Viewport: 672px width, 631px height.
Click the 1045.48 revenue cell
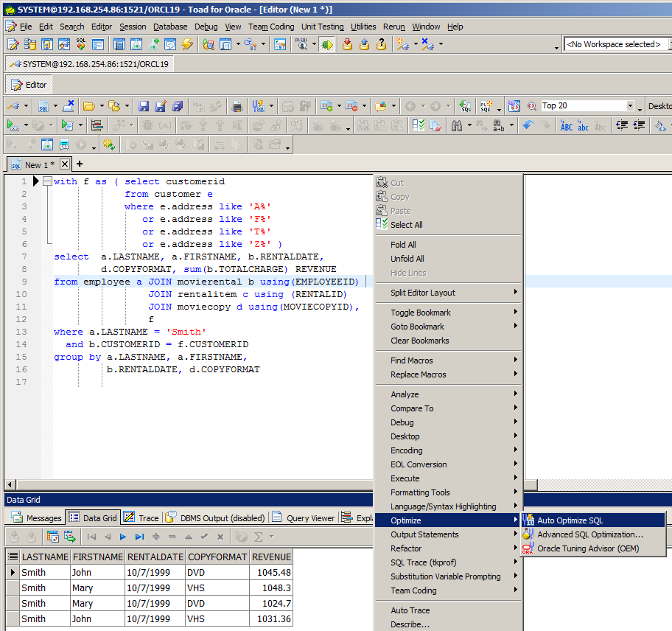point(271,572)
